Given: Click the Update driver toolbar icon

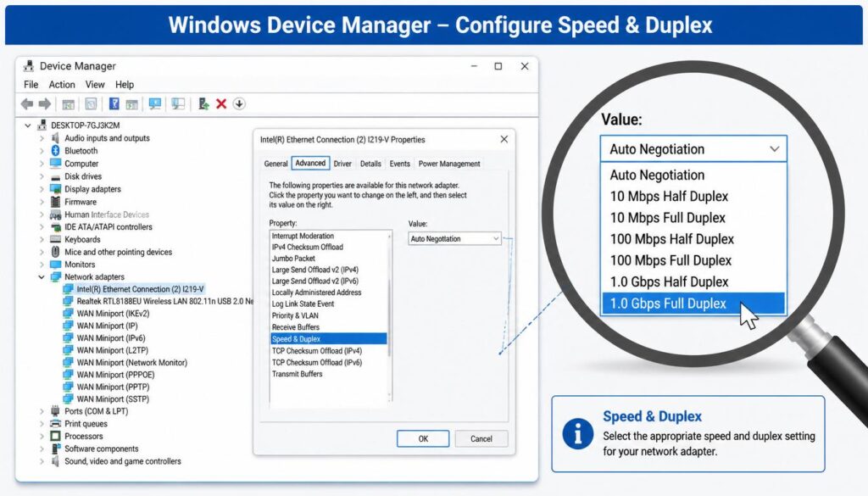Looking at the screenshot, I should click(203, 103).
